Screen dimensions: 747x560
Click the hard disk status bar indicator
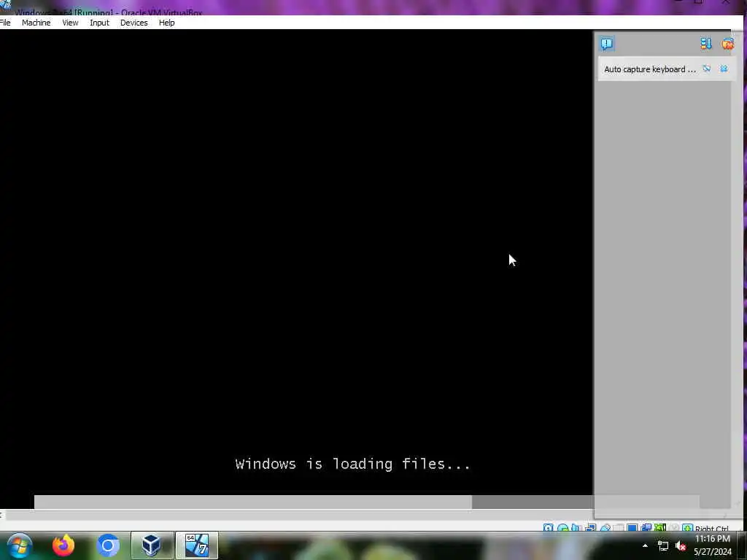pos(549,528)
